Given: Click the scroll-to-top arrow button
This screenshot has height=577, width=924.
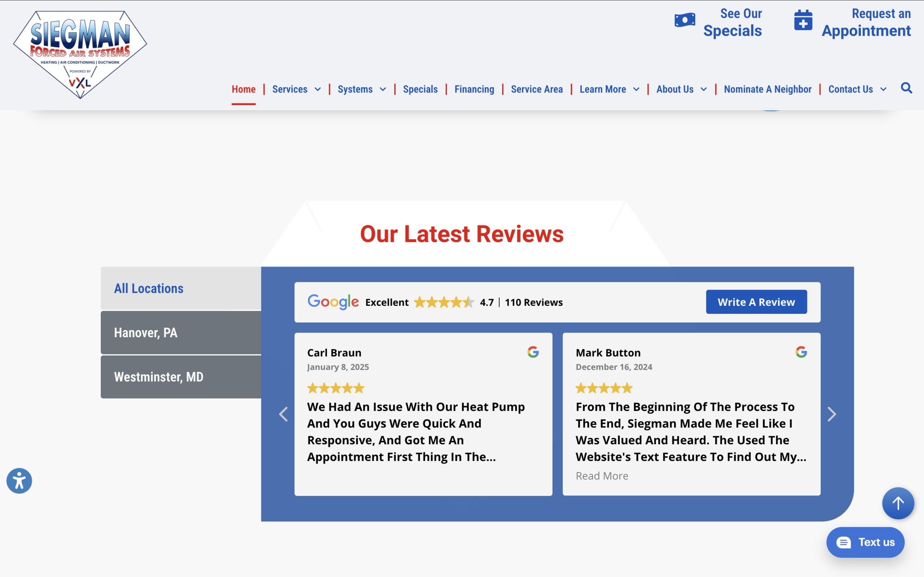Looking at the screenshot, I should 898,503.
